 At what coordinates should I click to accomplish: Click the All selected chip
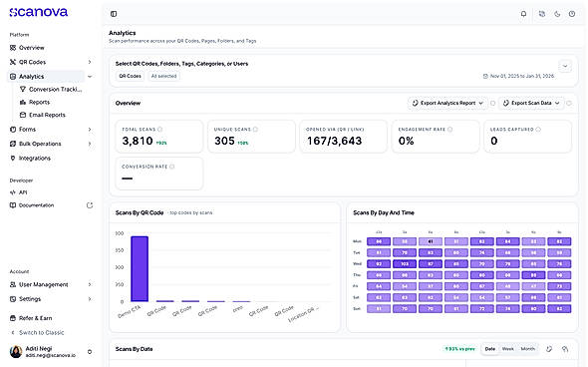(x=163, y=76)
